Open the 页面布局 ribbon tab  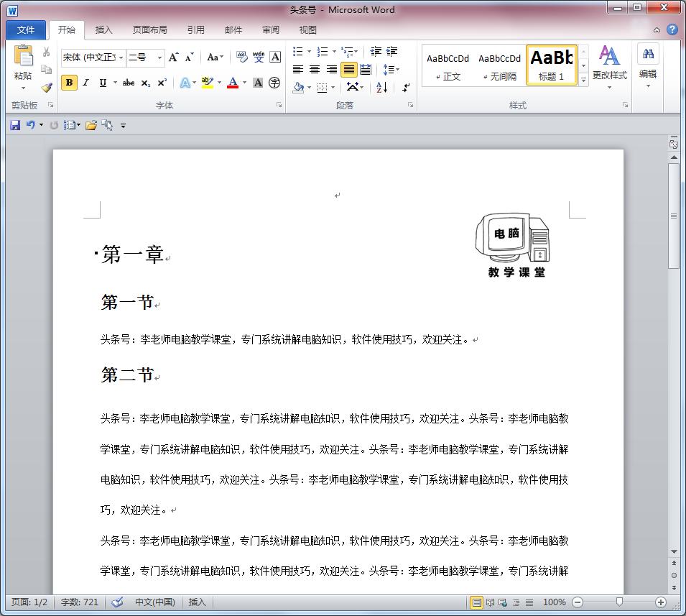150,29
